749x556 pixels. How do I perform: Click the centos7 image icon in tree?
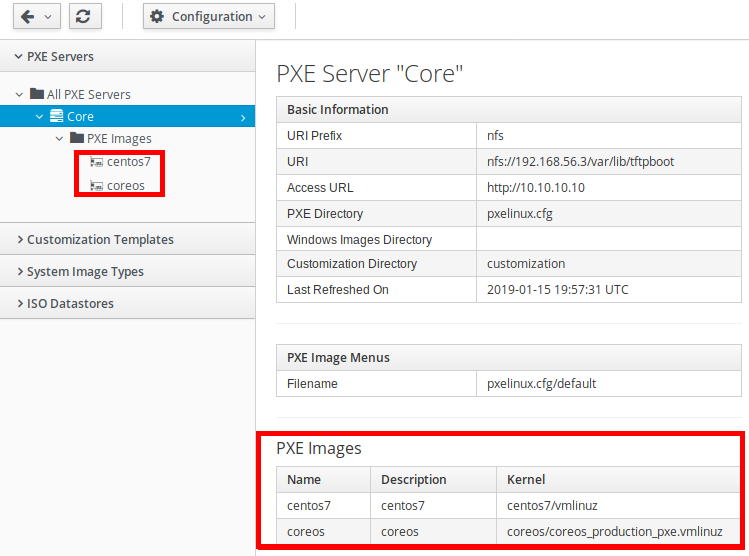pyautogui.click(x=97, y=162)
